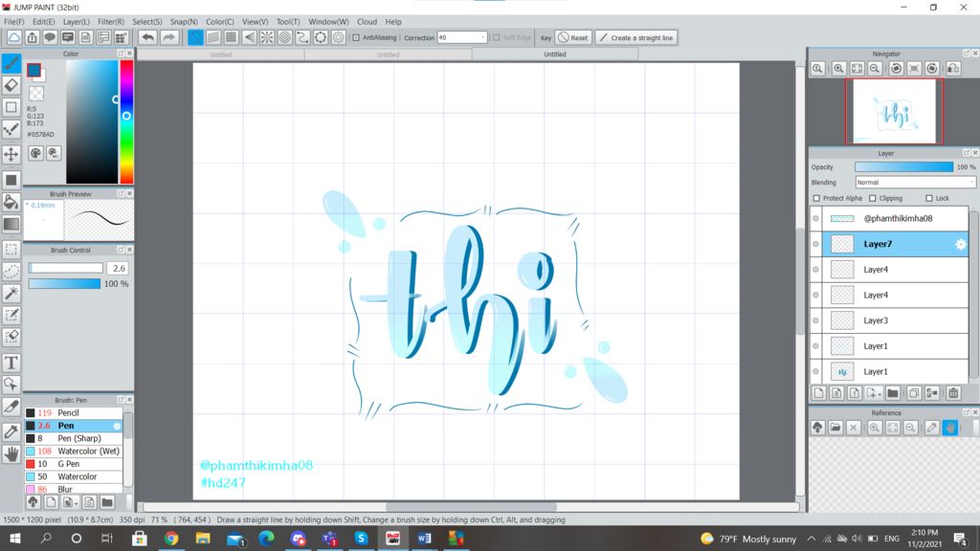Viewport: 980px width, 551px height.
Task: Select the G Pen brush
Action: [74, 464]
